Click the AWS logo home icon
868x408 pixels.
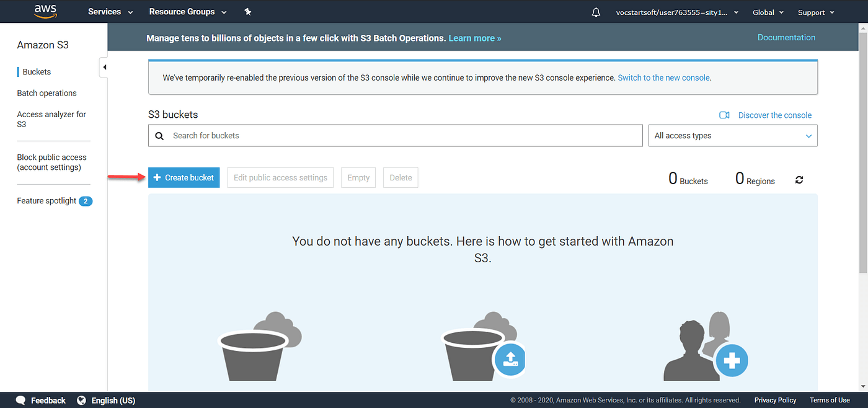(x=46, y=11)
